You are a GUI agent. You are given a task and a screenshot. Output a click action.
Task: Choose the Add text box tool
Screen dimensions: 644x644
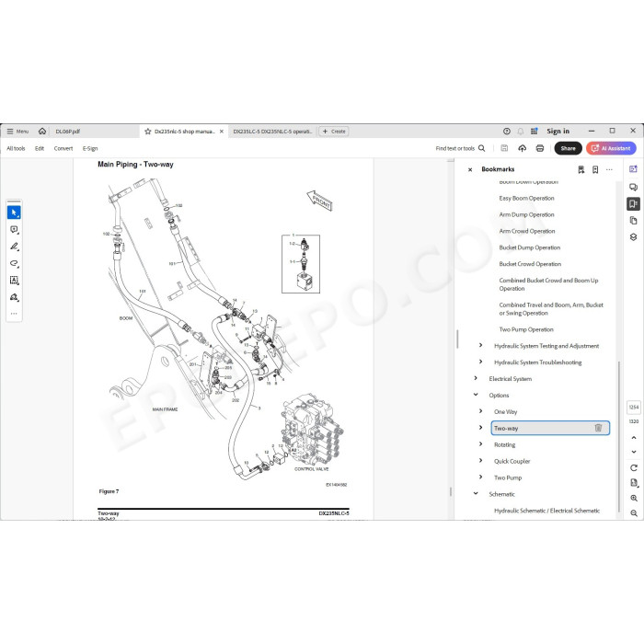(x=14, y=280)
